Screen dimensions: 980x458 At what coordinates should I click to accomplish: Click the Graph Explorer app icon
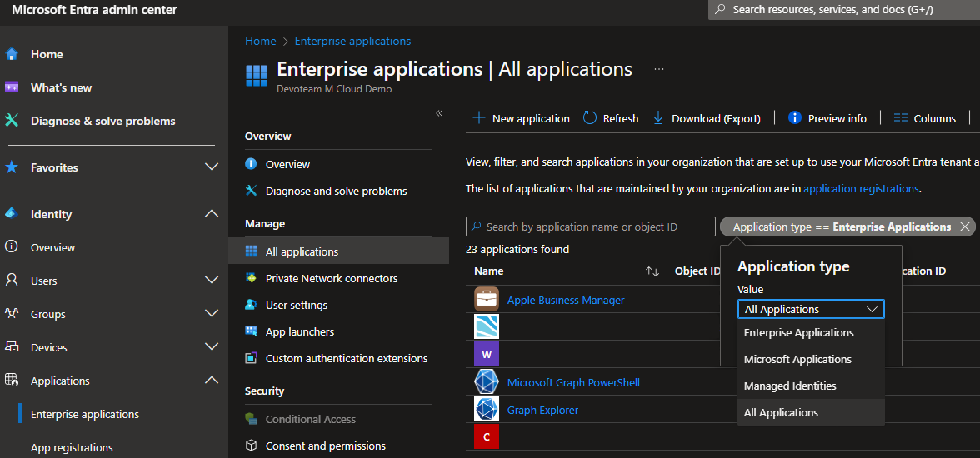click(487, 409)
